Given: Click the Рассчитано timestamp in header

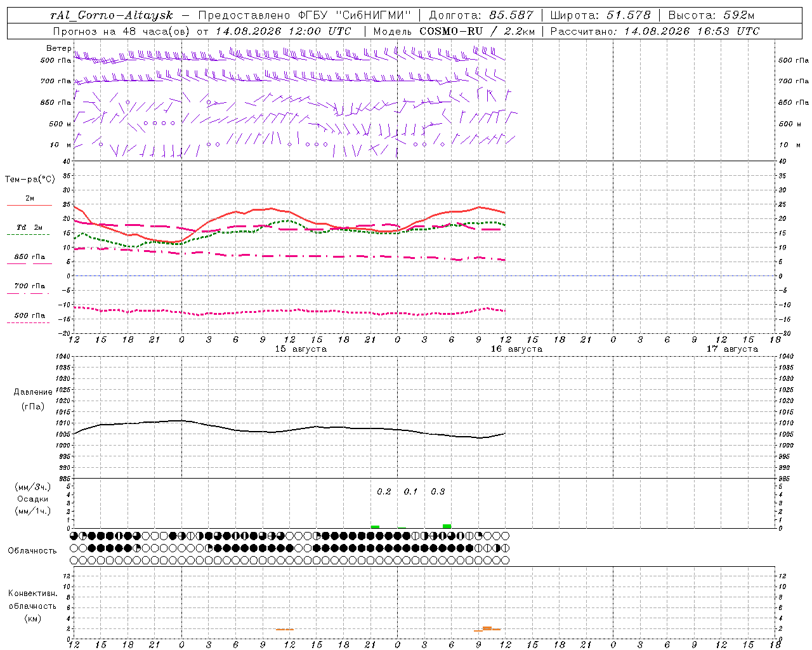Looking at the screenshot, I should 655,31.
